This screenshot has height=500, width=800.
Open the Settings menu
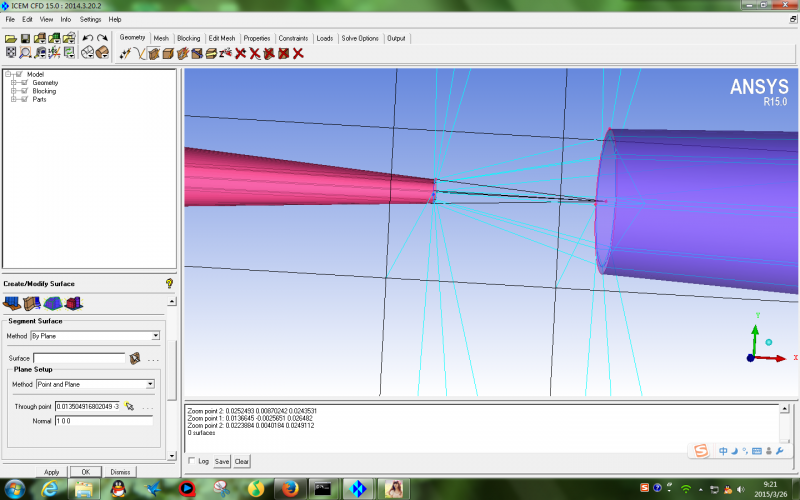tap(90, 19)
